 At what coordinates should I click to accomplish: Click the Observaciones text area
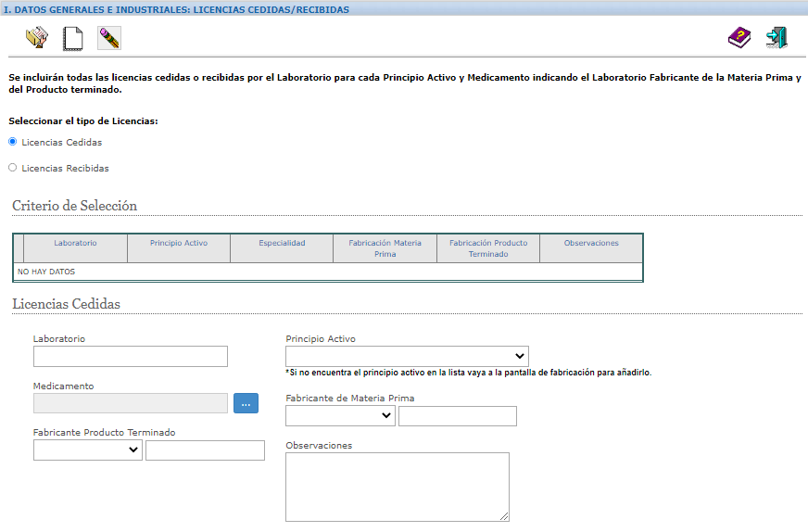398,487
